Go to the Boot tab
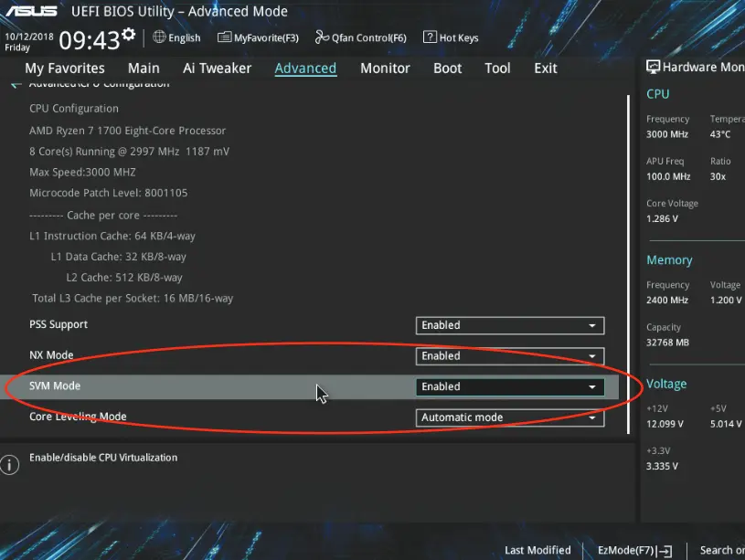Image resolution: width=745 pixels, height=560 pixels. click(447, 69)
